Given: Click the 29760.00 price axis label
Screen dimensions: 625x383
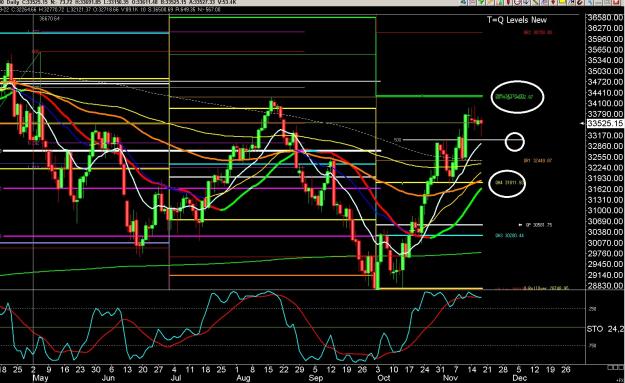Looking at the screenshot, I should [605, 253].
